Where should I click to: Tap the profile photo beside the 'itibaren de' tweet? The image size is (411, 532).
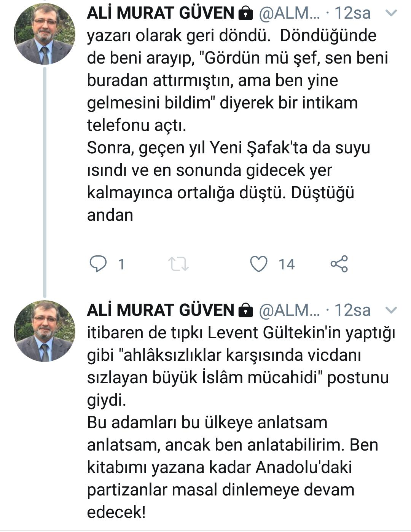(45, 331)
